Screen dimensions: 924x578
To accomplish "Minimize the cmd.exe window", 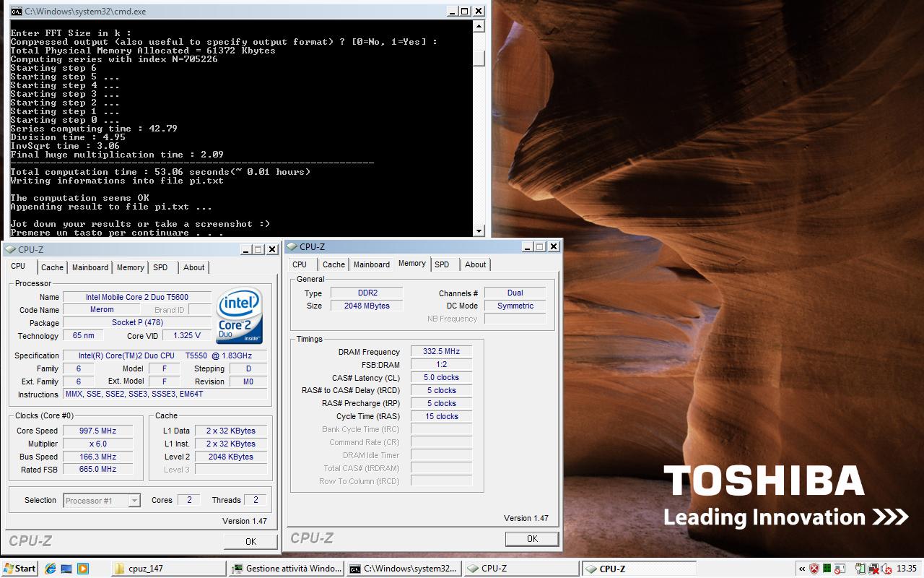I will tap(451, 12).
